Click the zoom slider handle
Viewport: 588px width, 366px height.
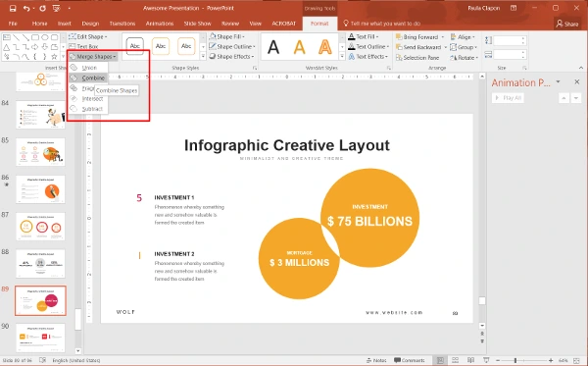click(x=515, y=360)
